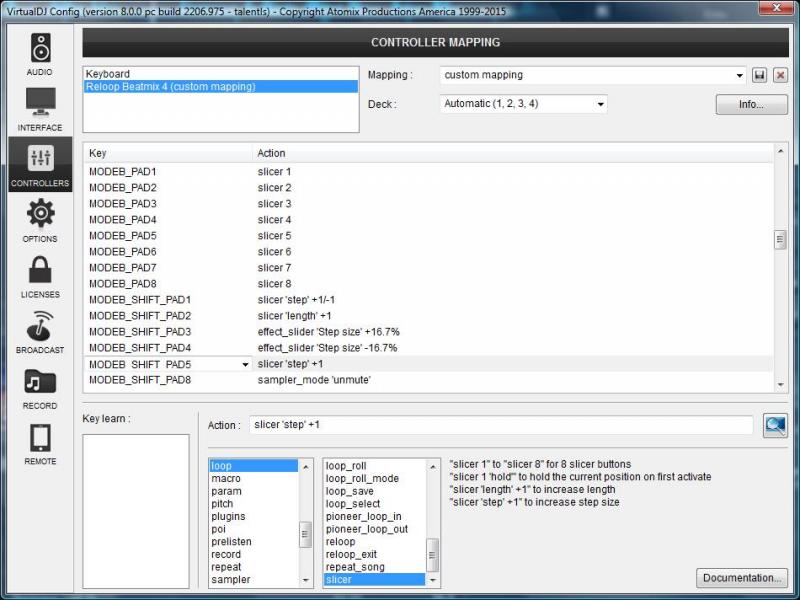The image size is (800, 600).
Task: Select the param category
Action: point(254,491)
